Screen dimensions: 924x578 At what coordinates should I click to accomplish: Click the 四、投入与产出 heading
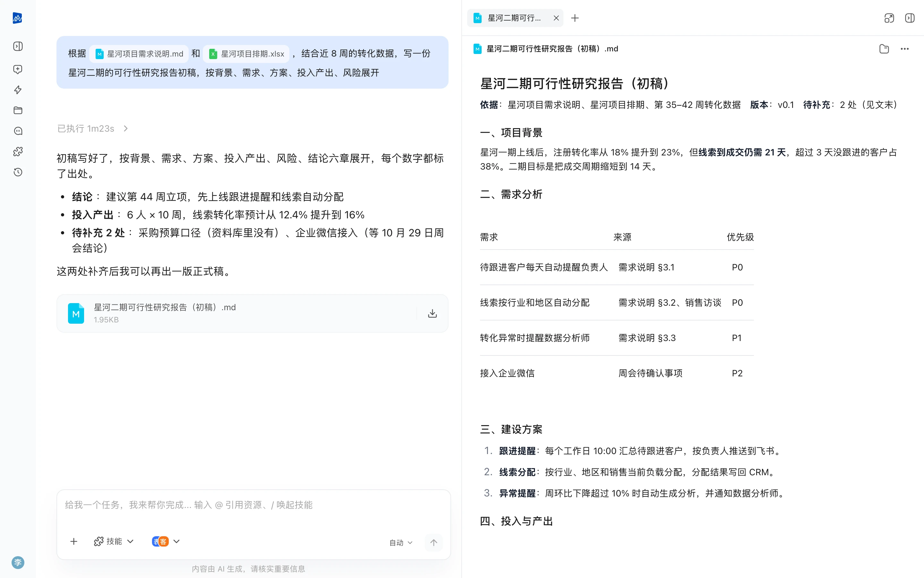click(x=516, y=521)
